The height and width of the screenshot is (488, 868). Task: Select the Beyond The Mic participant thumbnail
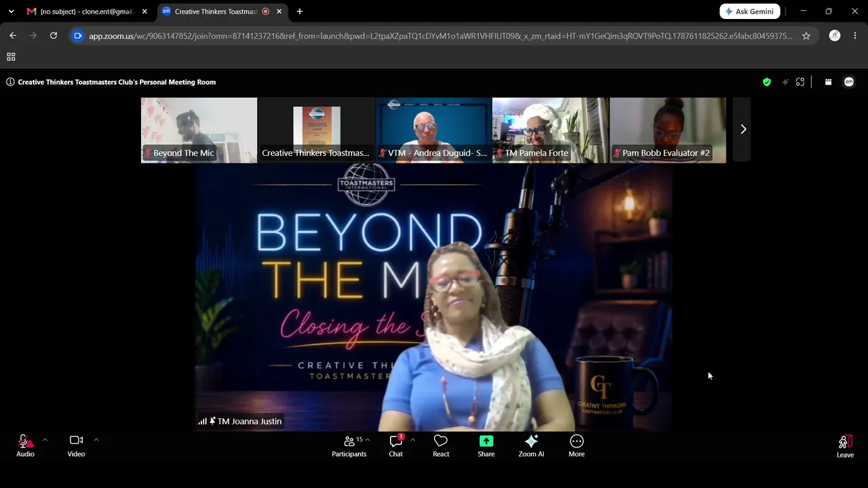pos(199,130)
